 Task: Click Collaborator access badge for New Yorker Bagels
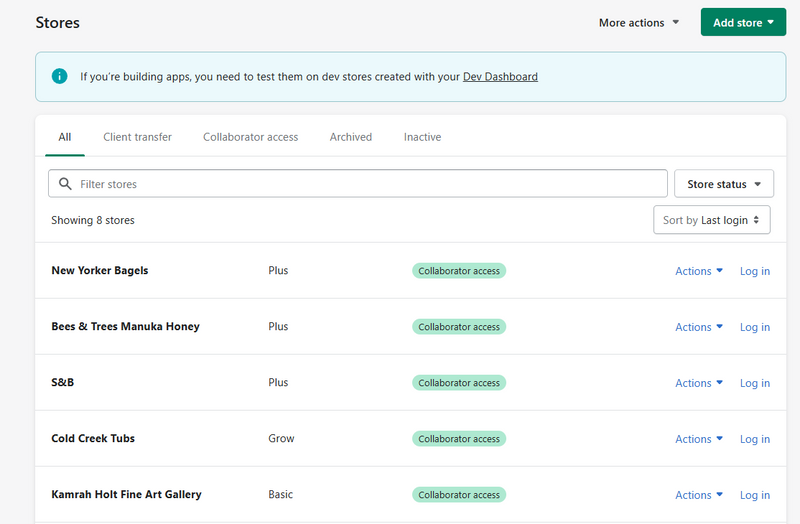459,271
